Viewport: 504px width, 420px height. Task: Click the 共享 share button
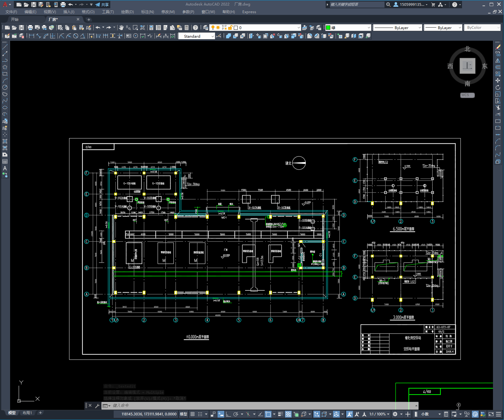pyautogui.click(x=102, y=5)
